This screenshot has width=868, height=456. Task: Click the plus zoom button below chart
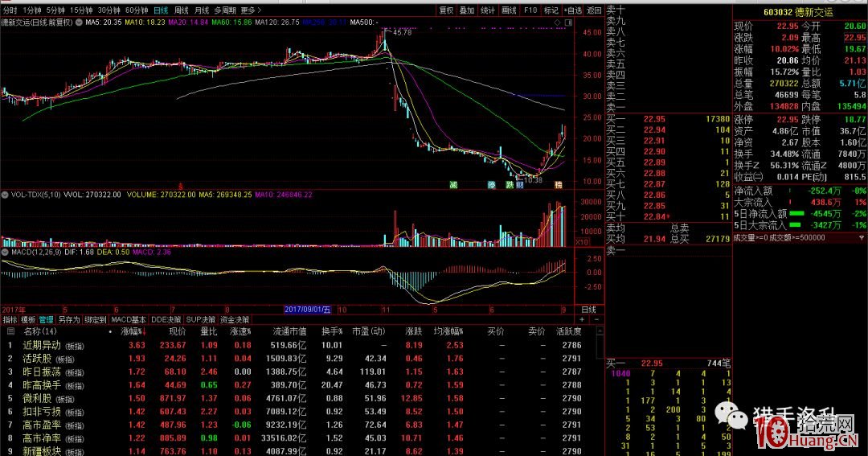tap(582, 320)
